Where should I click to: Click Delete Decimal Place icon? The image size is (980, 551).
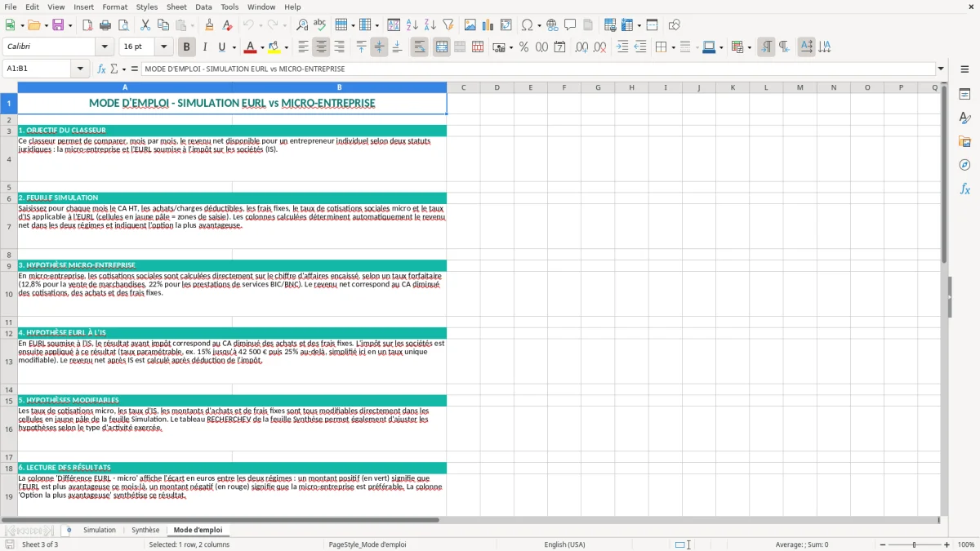(600, 47)
